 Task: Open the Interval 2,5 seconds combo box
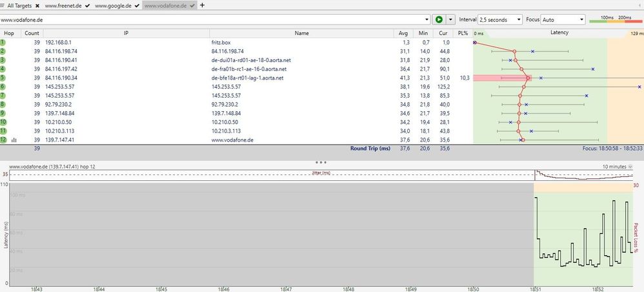click(500, 19)
